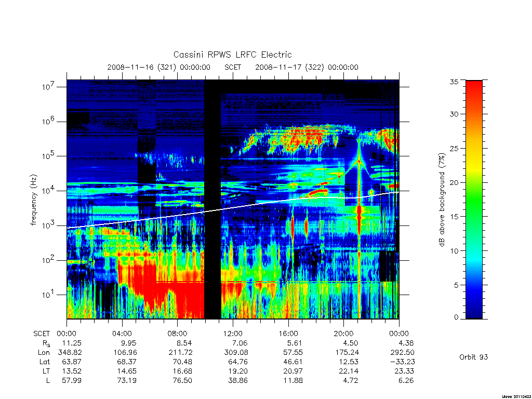
Task: Click the SCET label between the two dates
Action: coord(233,67)
